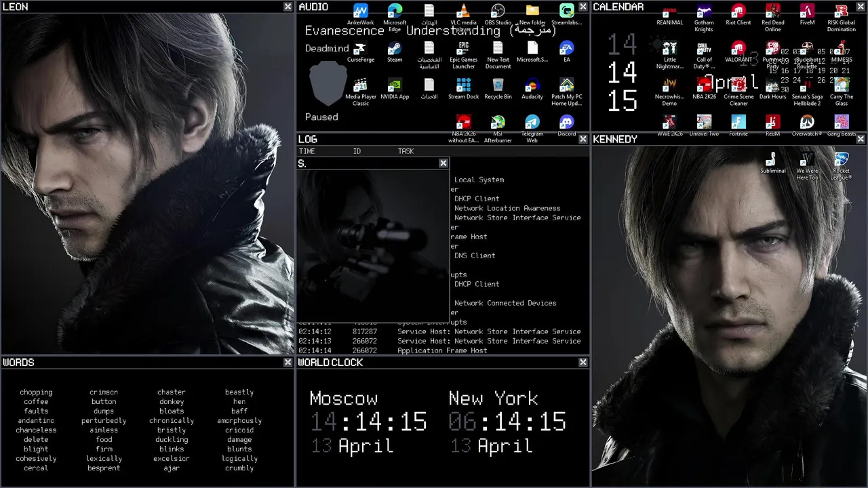The width and height of the screenshot is (868, 488).
Task: Launch OBS Studio shortcut
Action: click(498, 16)
